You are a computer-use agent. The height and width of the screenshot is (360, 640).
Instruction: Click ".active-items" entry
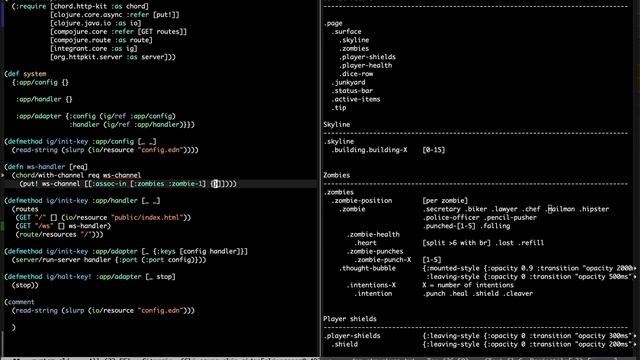pyautogui.click(x=356, y=99)
